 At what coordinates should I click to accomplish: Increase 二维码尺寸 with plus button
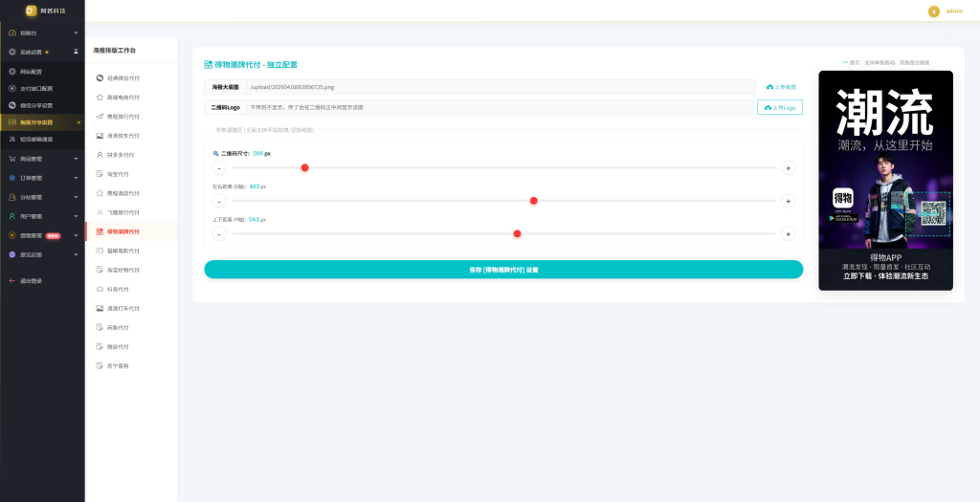(789, 168)
